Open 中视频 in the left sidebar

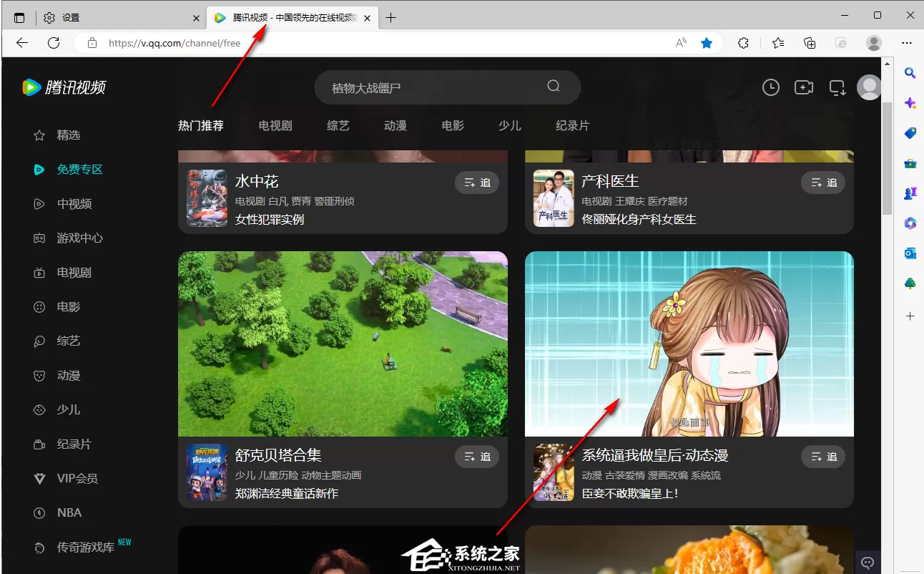tap(74, 204)
